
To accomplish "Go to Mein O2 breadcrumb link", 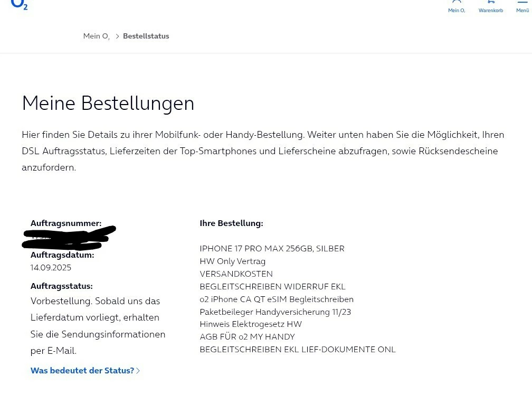I will click(x=97, y=36).
